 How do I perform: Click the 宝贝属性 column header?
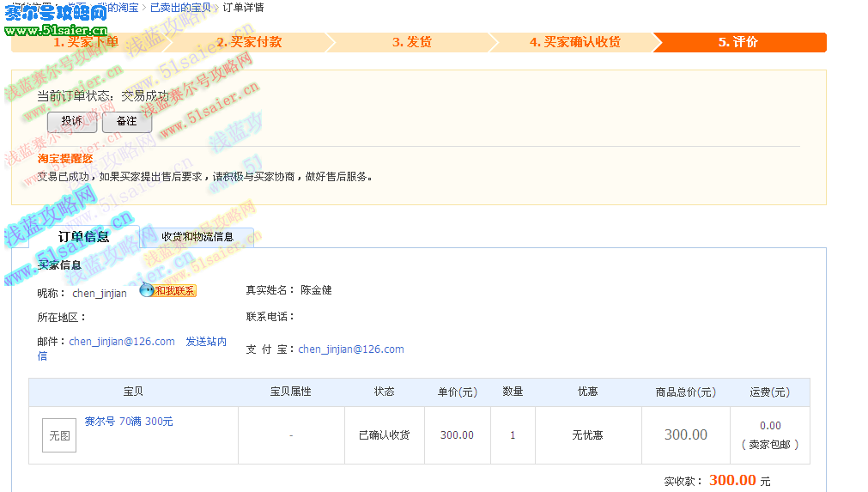(x=291, y=392)
